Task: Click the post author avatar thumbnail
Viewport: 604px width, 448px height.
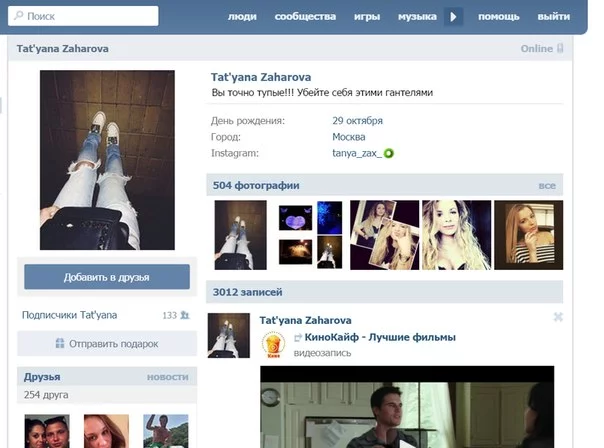Action: coord(229,336)
